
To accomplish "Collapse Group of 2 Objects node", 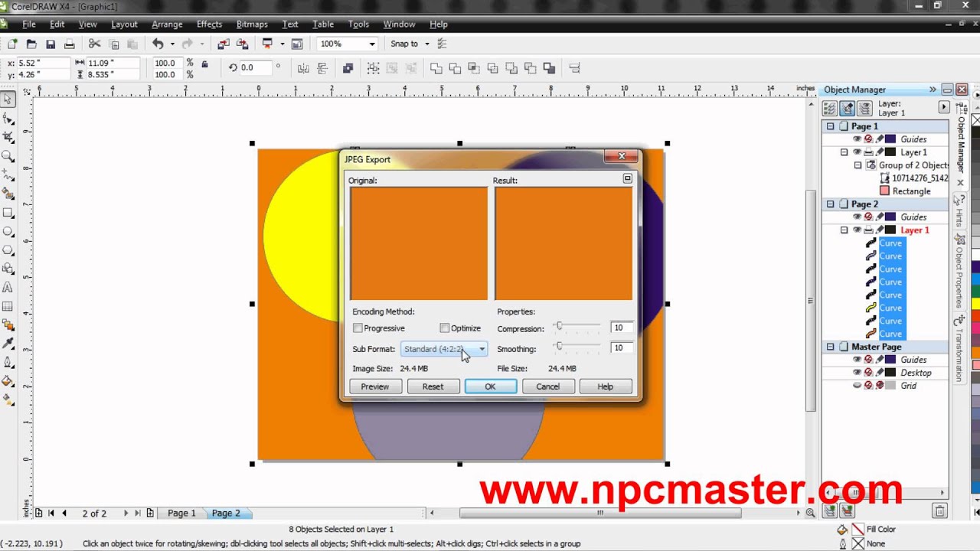I will pos(857,165).
